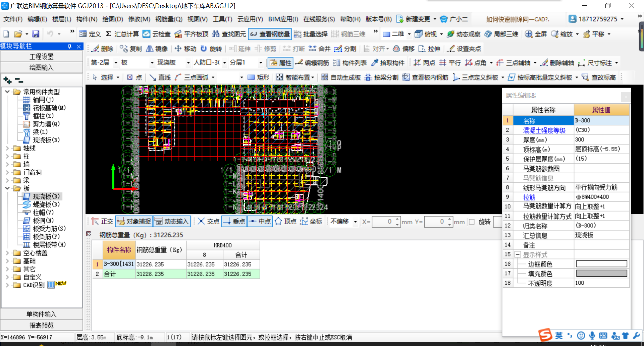
Task: Click the 偏移 offset tool
Action: [404, 49]
